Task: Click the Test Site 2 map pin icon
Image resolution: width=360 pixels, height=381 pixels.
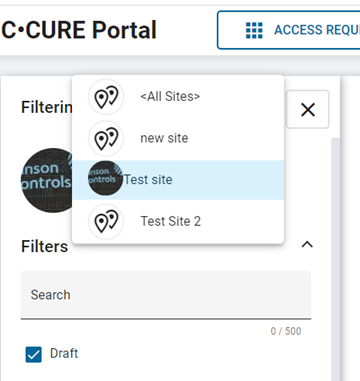Action: pos(106,221)
